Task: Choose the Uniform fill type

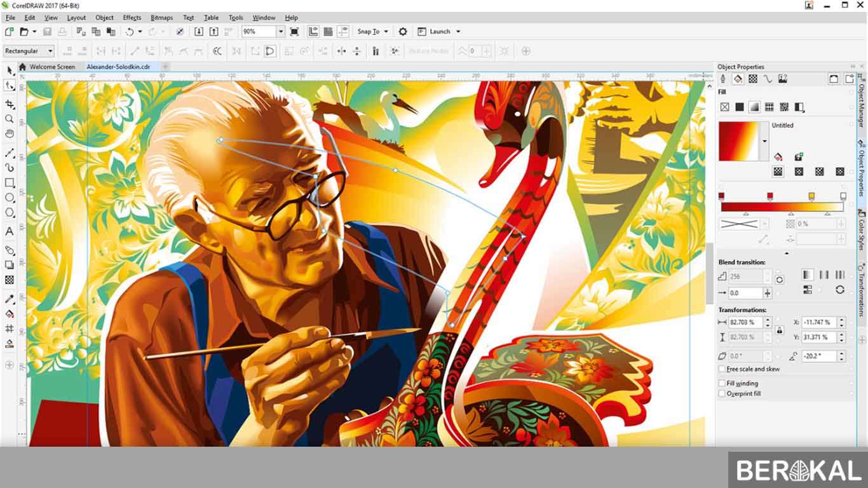Action: click(739, 107)
